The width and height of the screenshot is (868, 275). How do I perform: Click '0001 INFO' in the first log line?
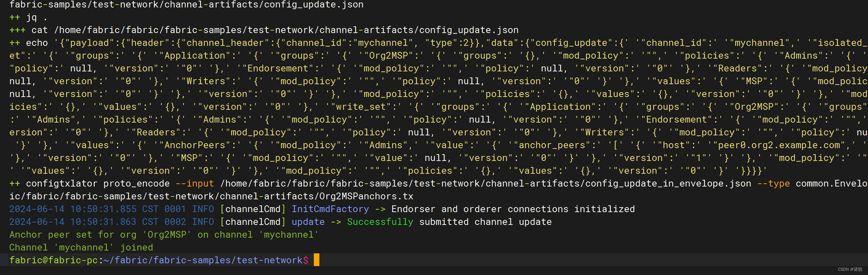click(x=189, y=209)
